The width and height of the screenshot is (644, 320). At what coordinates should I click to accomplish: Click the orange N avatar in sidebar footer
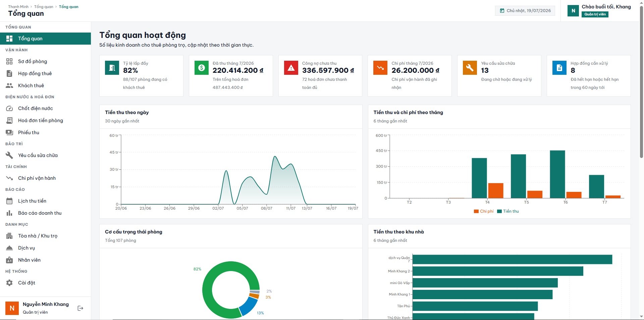[x=12, y=308]
